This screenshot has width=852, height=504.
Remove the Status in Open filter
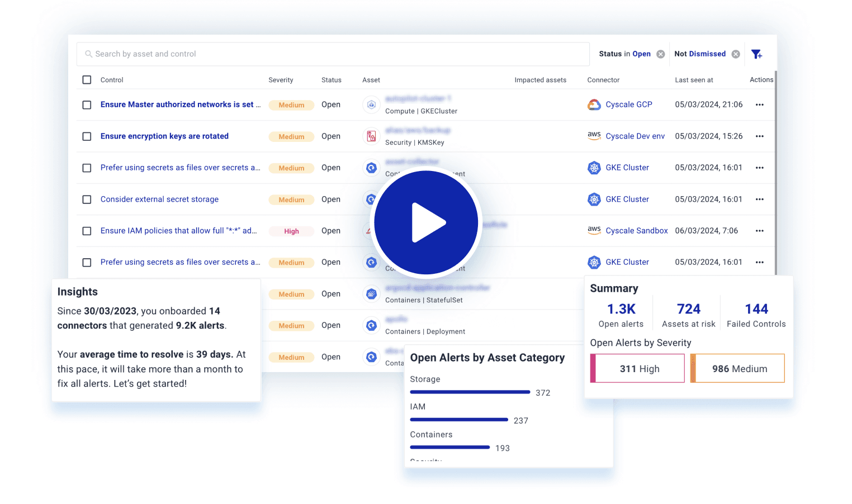[660, 54]
